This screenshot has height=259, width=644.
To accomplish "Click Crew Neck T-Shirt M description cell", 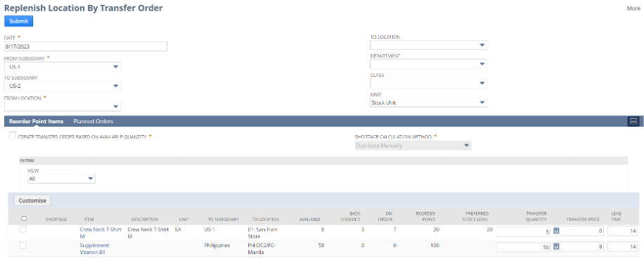I will coord(148,233).
